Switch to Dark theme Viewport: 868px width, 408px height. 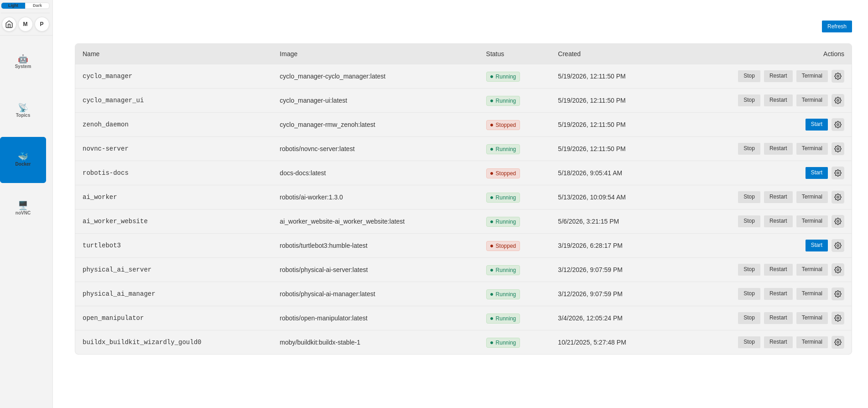pos(37,5)
